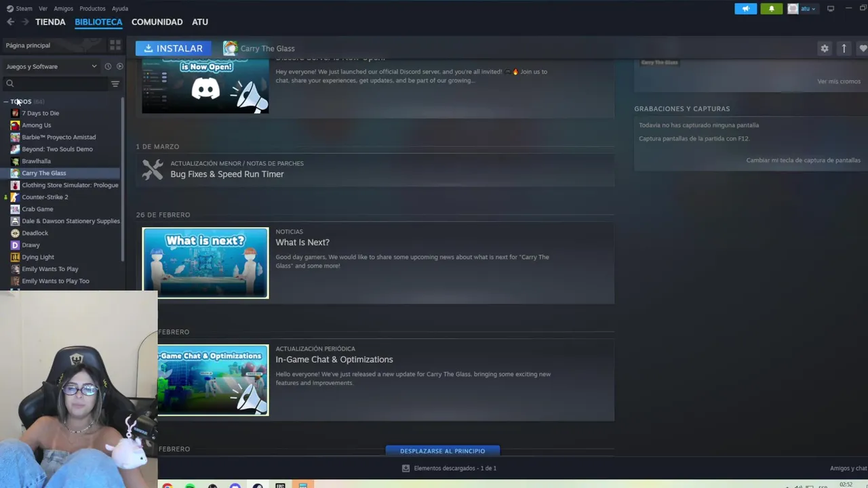The image size is (868, 488).
Task: Switch to the COMUNIDAD tab
Action: (x=157, y=22)
